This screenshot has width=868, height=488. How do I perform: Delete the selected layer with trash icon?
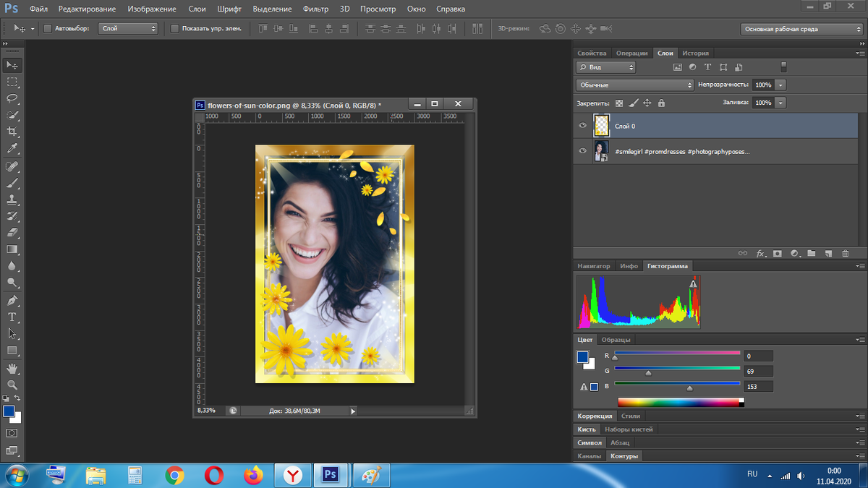coord(845,254)
